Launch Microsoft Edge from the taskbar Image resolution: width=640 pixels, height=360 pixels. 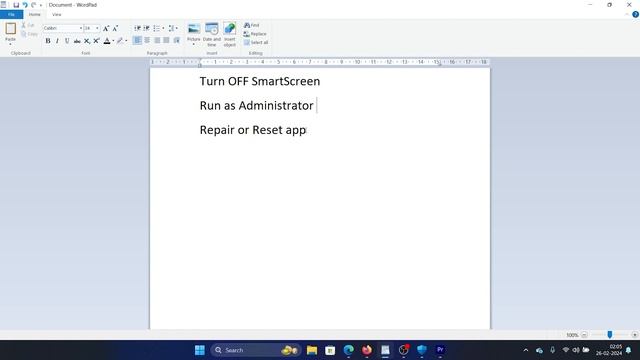[349, 350]
